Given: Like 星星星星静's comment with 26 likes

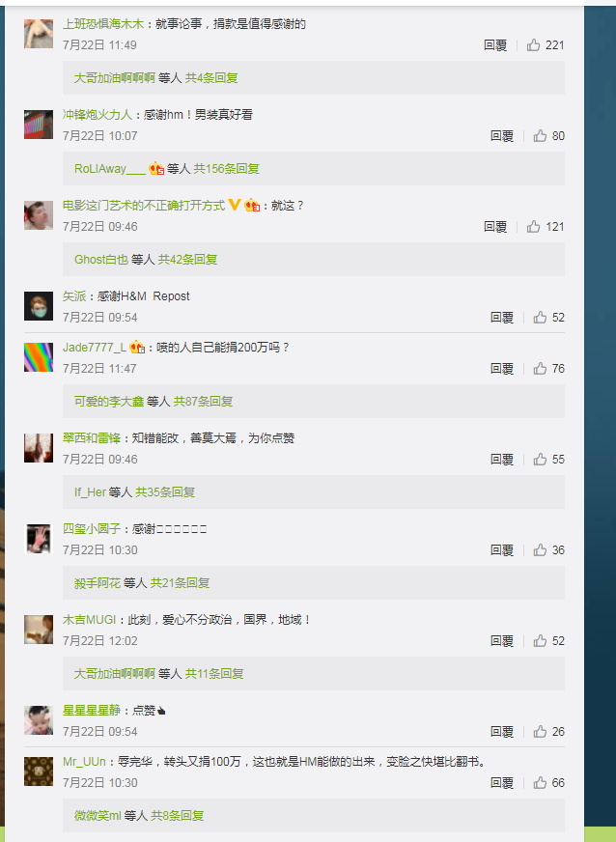Looking at the screenshot, I should (x=540, y=731).
